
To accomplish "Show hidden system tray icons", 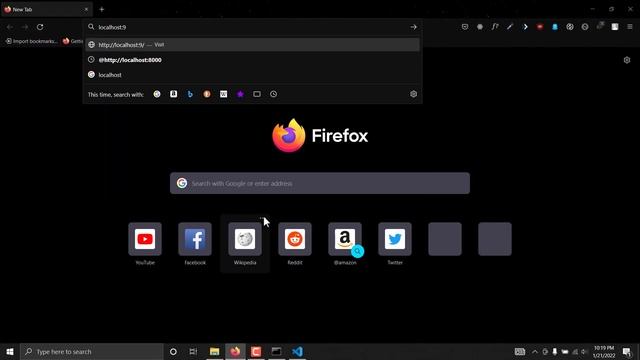I will (x=535, y=351).
